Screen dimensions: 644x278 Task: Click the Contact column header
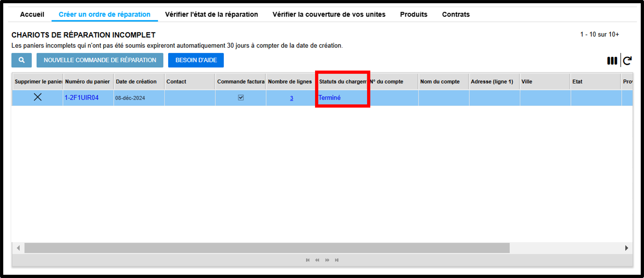point(190,82)
